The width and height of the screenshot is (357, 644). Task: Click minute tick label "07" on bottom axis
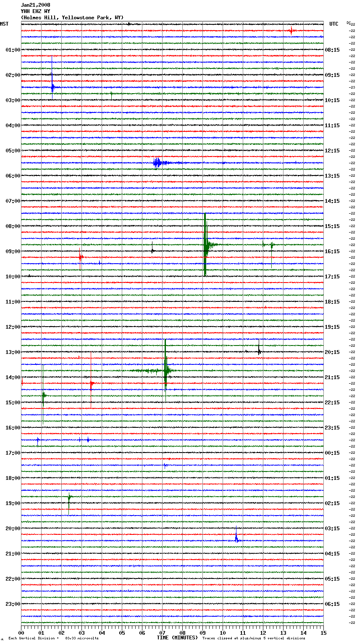[162, 633]
